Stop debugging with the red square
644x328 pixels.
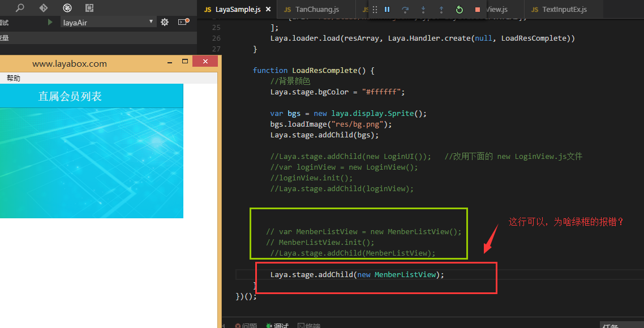point(478,10)
